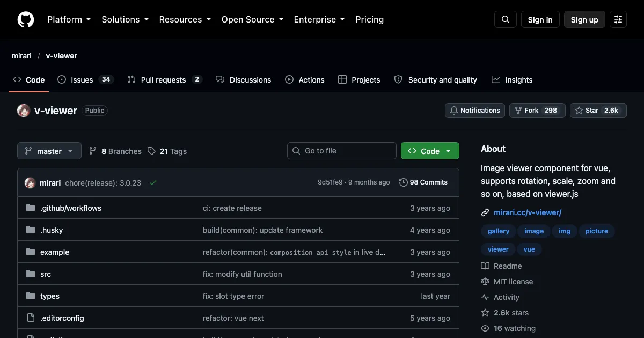This screenshot has width=644, height=338.
Task: View the 98 Commits history
Action: 423,182
